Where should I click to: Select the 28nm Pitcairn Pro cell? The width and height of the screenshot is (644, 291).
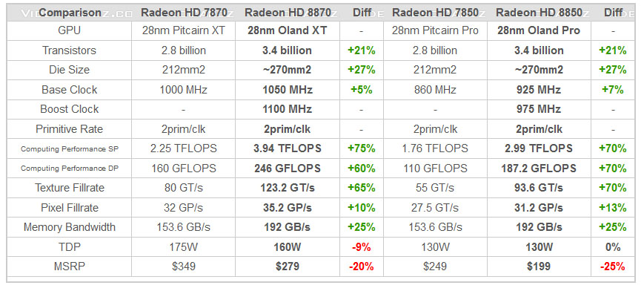tap(435, 30)
